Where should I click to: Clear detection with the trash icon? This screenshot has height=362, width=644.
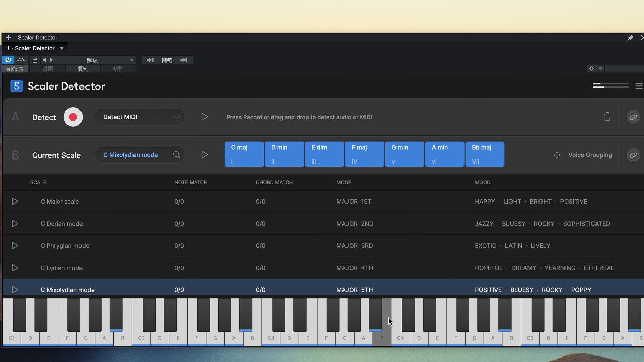pos(607,117)
